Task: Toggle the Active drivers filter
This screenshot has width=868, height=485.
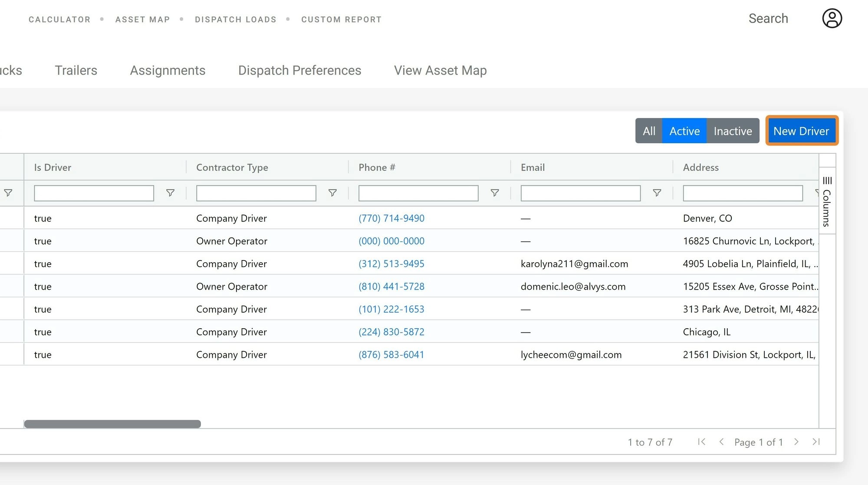Action: (x=684, y=131)
